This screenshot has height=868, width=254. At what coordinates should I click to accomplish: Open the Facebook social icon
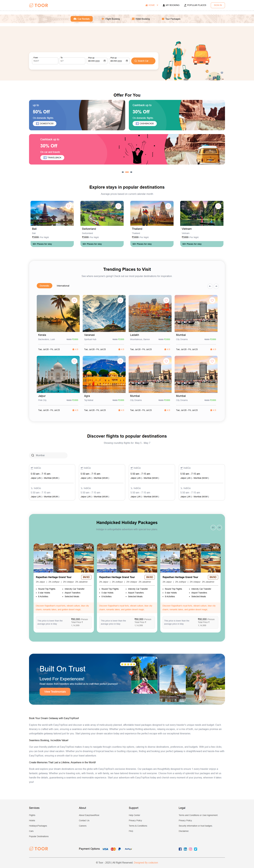point(180,849)
